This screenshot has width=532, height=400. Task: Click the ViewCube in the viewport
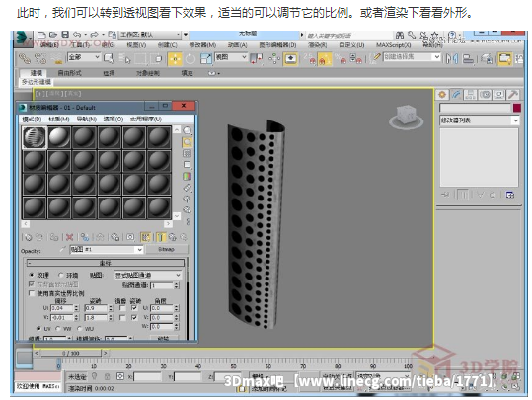pyautogui.click(x=406, y=117)
